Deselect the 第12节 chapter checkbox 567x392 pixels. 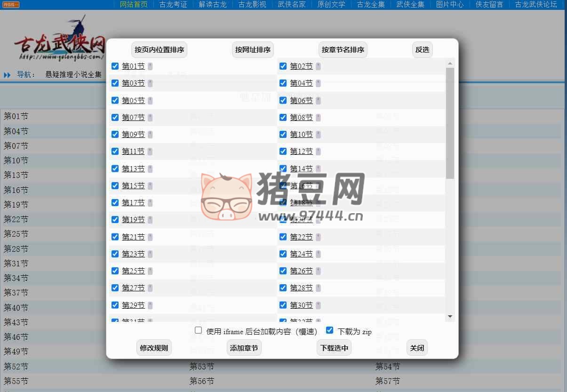tap(283, 152)
